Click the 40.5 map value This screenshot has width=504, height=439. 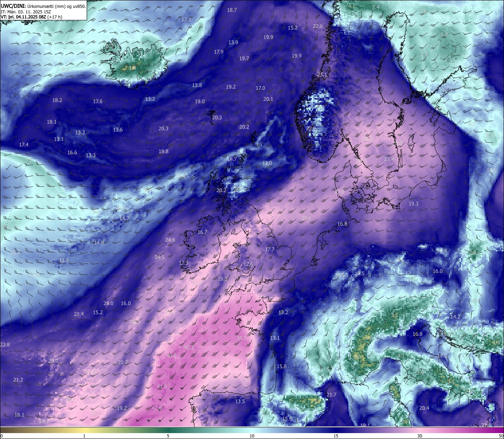tap(171, 356)
